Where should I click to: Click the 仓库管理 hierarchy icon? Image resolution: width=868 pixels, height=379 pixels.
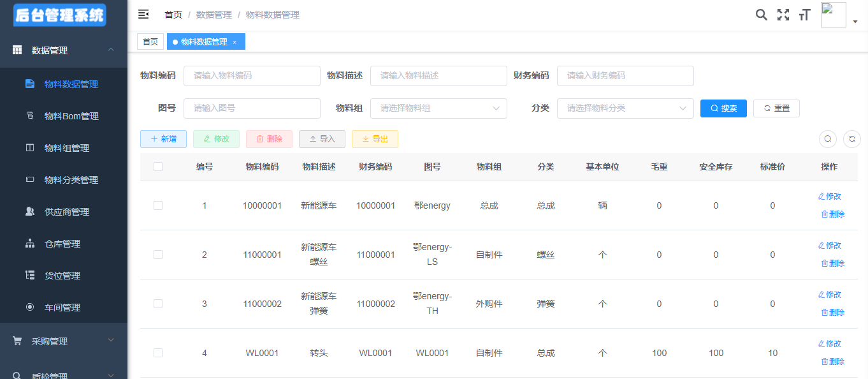[30, 243]
